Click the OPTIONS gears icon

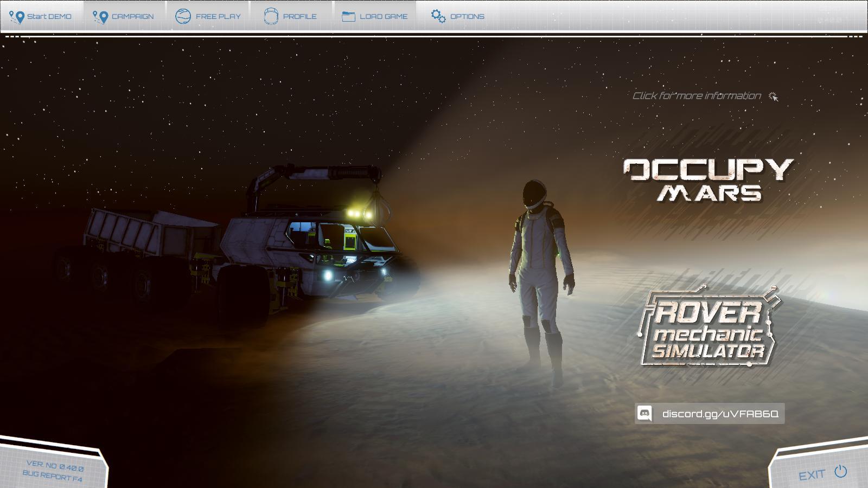[438, 16]
